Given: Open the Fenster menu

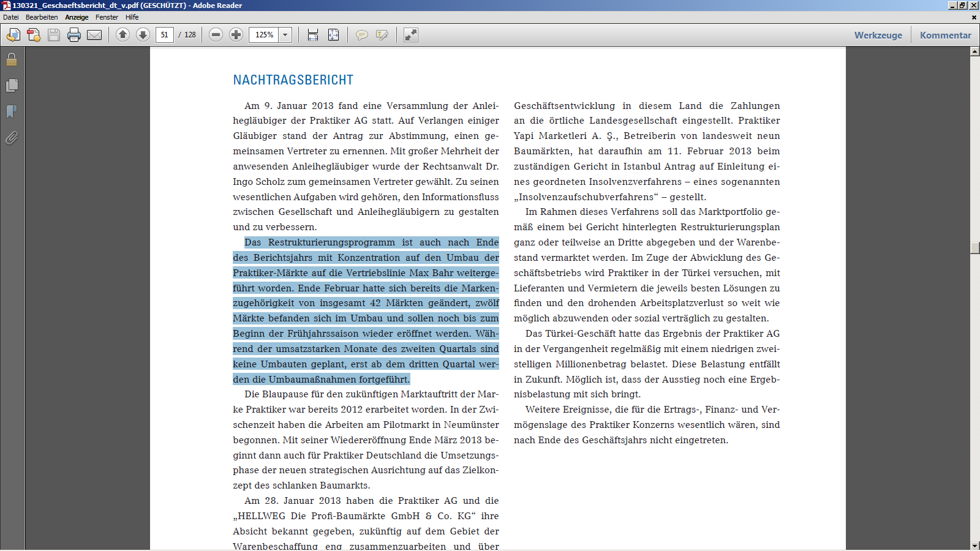Looking at the screenshot, I should [x=107, y=17].
